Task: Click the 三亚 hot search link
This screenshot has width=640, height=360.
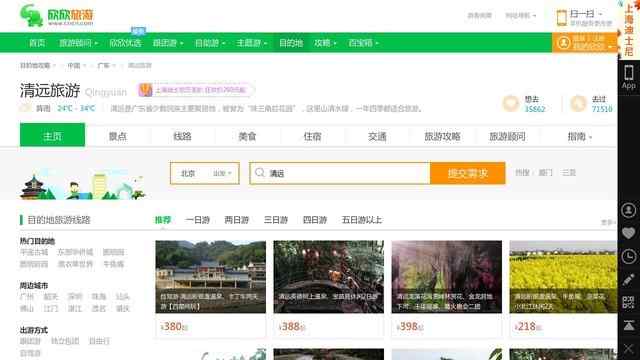Action: pyautogui.click(x=569, y=173)
